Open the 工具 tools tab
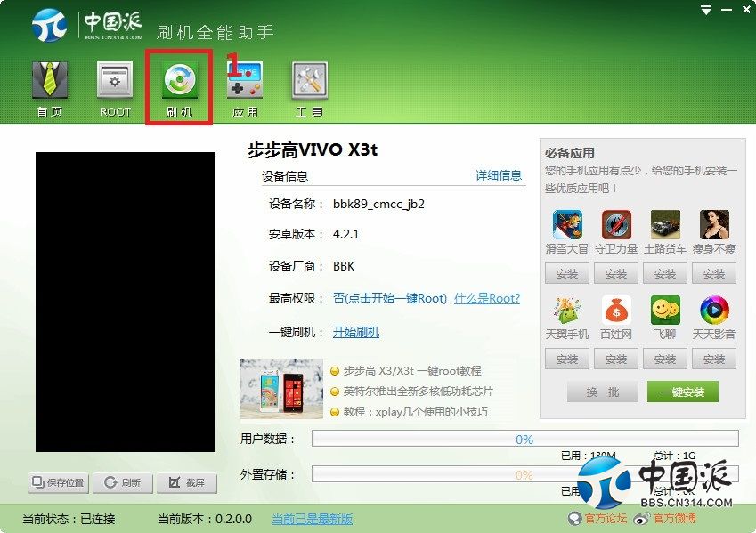756x533 pixels. 309,90
